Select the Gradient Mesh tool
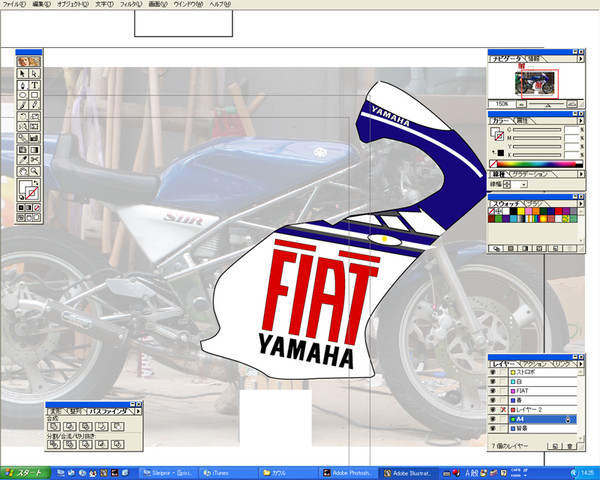 23,150
